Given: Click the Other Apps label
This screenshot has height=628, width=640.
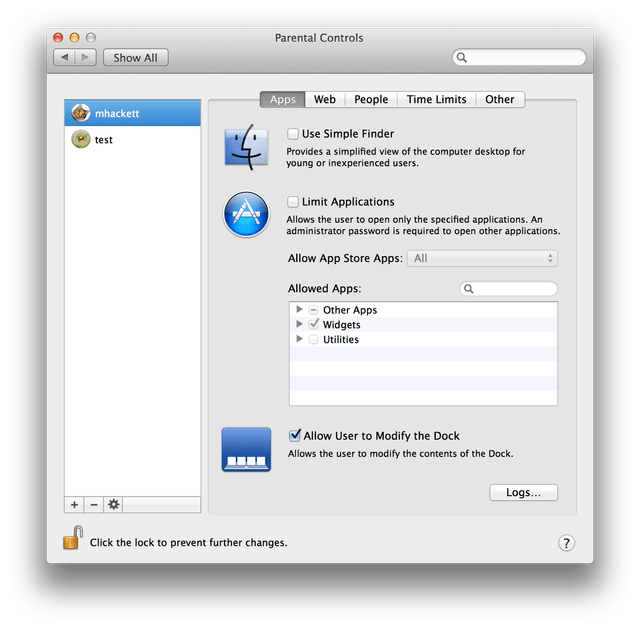Looking at the screenshot, I should pyautogui.click(x=350, y=310).
